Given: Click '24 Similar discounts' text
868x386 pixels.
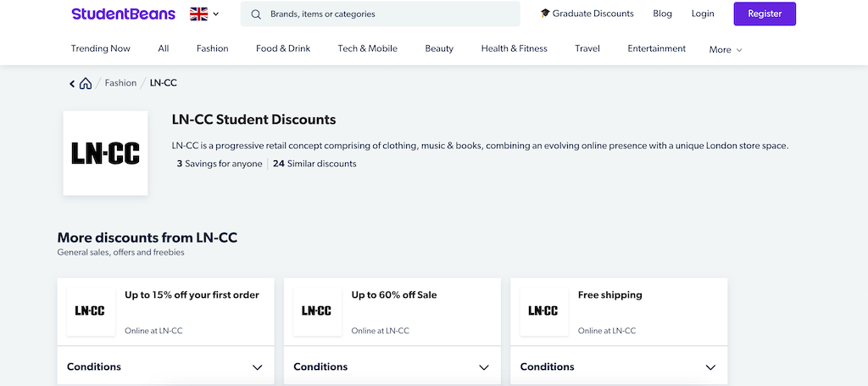Looking at the screenshot, I should [314, 164].
